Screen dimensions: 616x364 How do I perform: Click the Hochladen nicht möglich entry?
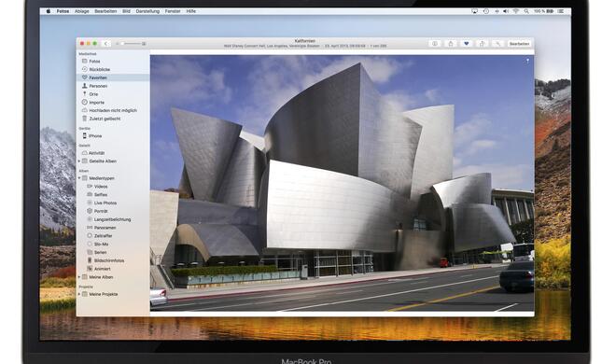click(113, 111)
